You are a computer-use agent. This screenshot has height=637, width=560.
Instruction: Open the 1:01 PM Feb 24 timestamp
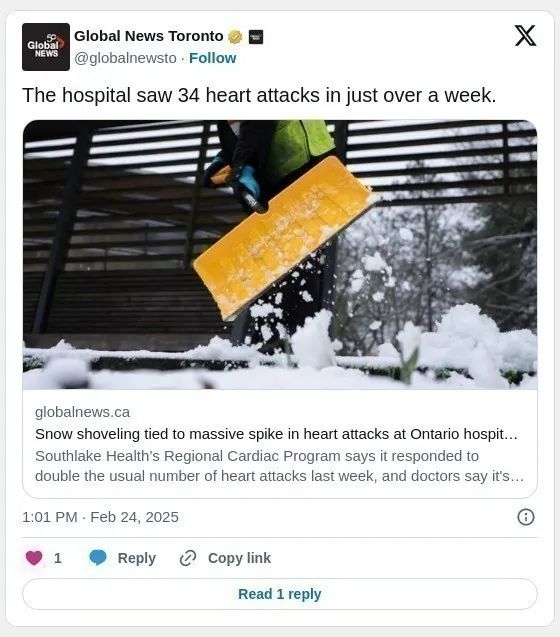[x=100, y=517]
